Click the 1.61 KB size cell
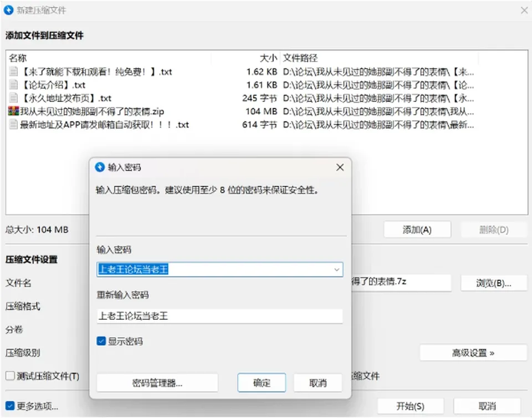Viewport: 532px width, 418px height. click(x=262, y=85)
